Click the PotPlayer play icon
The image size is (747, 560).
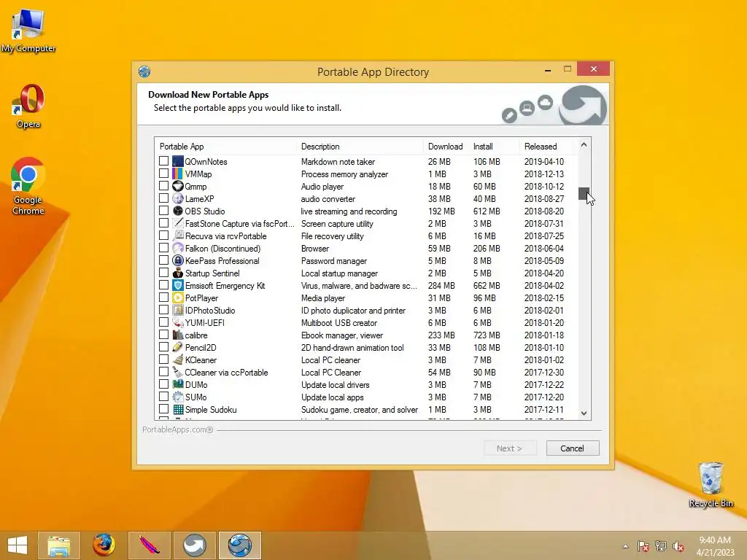click(x=178, y=297)
